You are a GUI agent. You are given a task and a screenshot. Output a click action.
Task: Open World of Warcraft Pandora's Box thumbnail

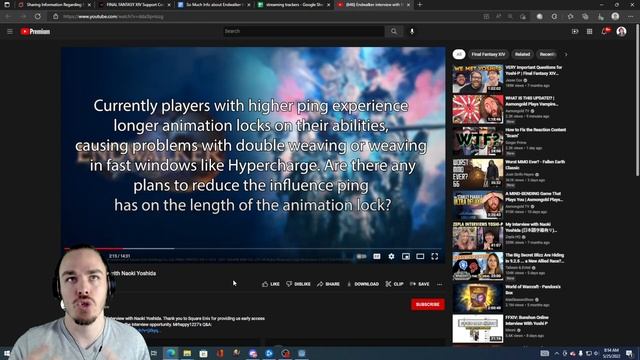tap(478, 298)
